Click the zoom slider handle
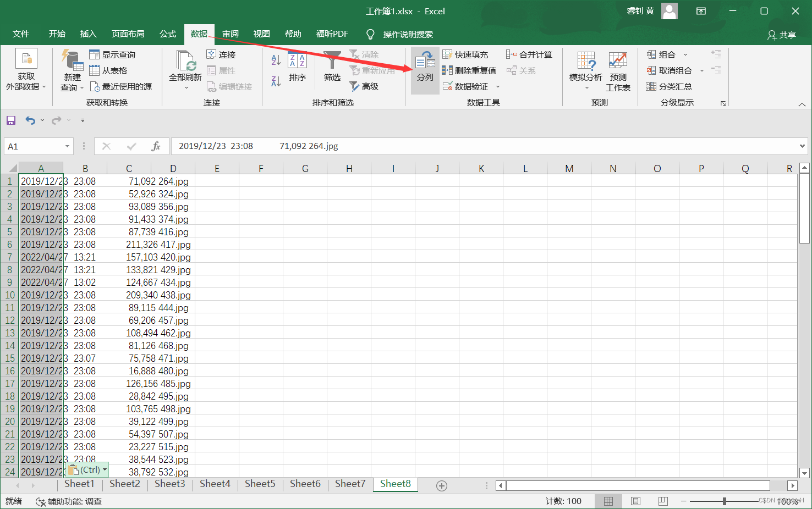Image resolution: width=812 pixels, height=509 pixels. 725,501
